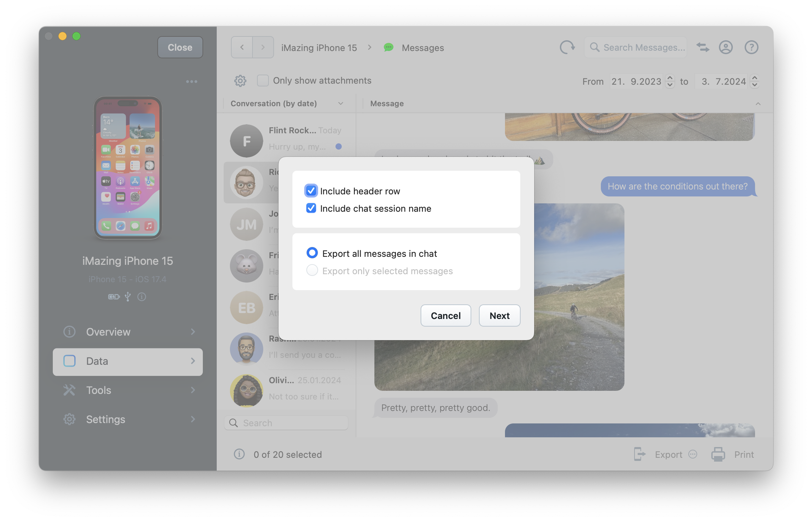Viewport: 812px width, 522px height.
Task: Open the user account icon
Action: coord(726,47)
